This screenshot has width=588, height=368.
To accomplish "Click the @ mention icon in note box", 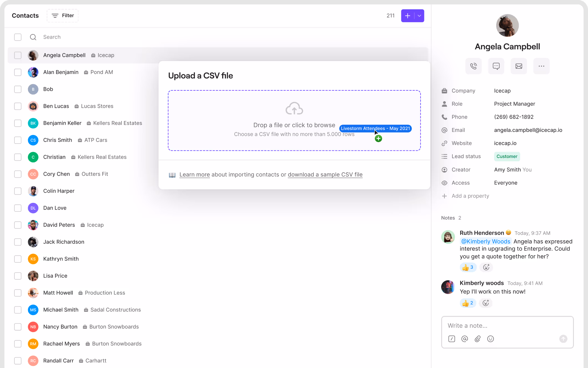I will click(x=465, y=339).
